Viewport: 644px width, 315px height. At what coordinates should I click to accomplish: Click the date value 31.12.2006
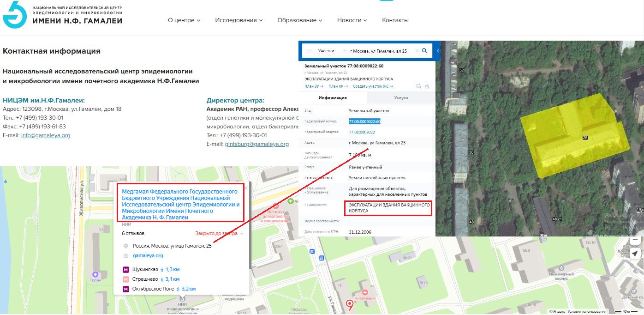tap(360, 232)
